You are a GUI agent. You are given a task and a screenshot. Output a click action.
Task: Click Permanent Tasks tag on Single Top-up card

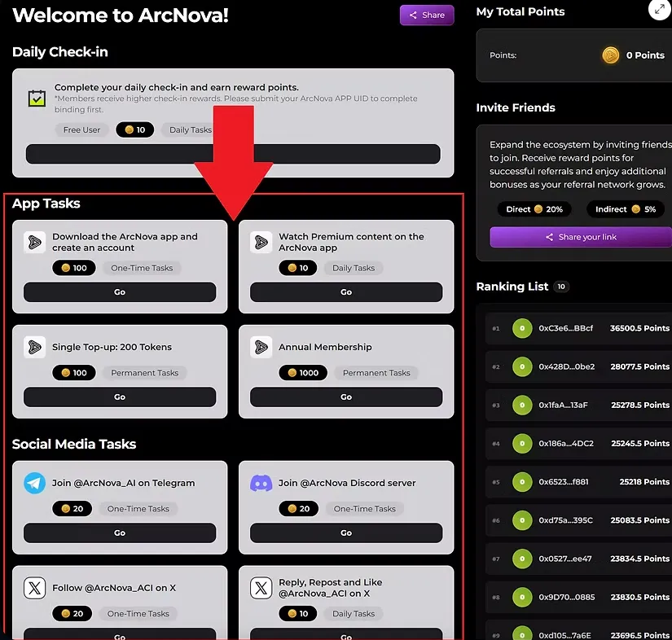click(x=144, y=373)
